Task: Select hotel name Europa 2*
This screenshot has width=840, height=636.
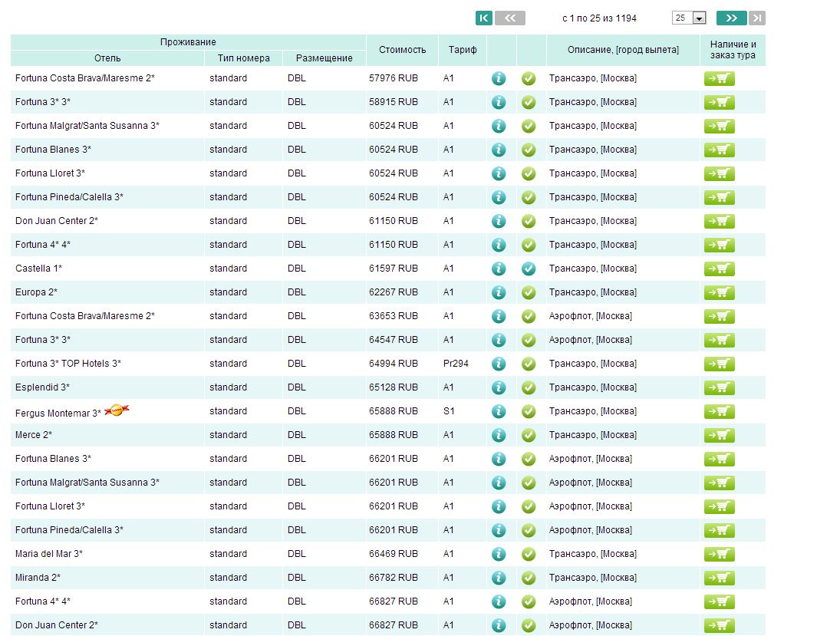Action: tap(36, 292)
